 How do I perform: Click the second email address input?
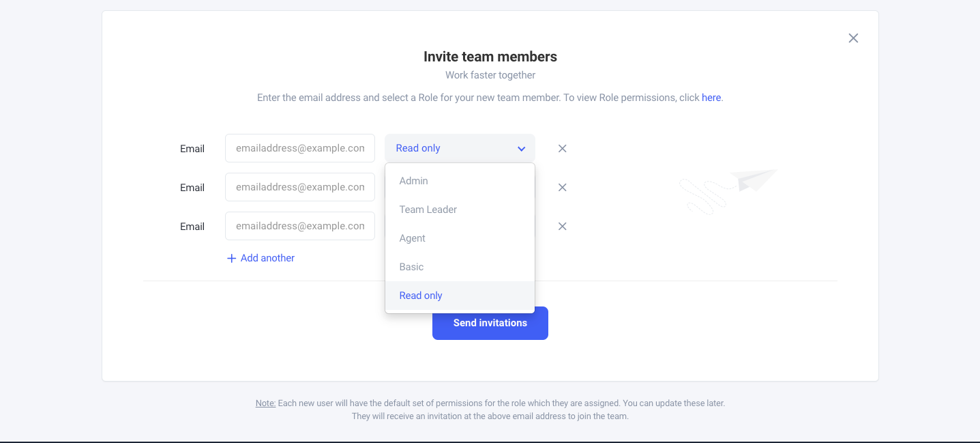coord(300,187)
